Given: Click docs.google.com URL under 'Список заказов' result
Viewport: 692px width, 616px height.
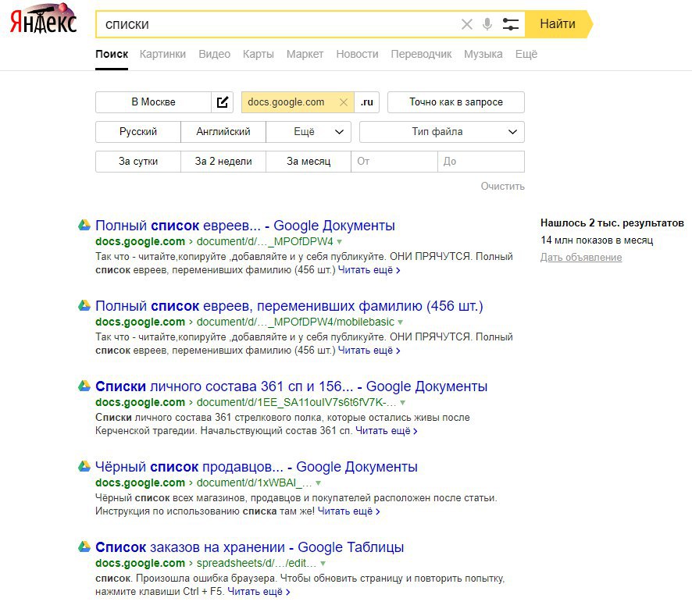Looking at the screenshot, I should [x=140, y=563].
